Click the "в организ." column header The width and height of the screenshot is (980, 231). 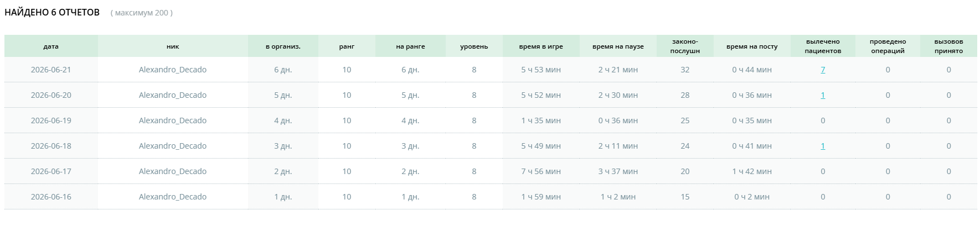[283, 46]
